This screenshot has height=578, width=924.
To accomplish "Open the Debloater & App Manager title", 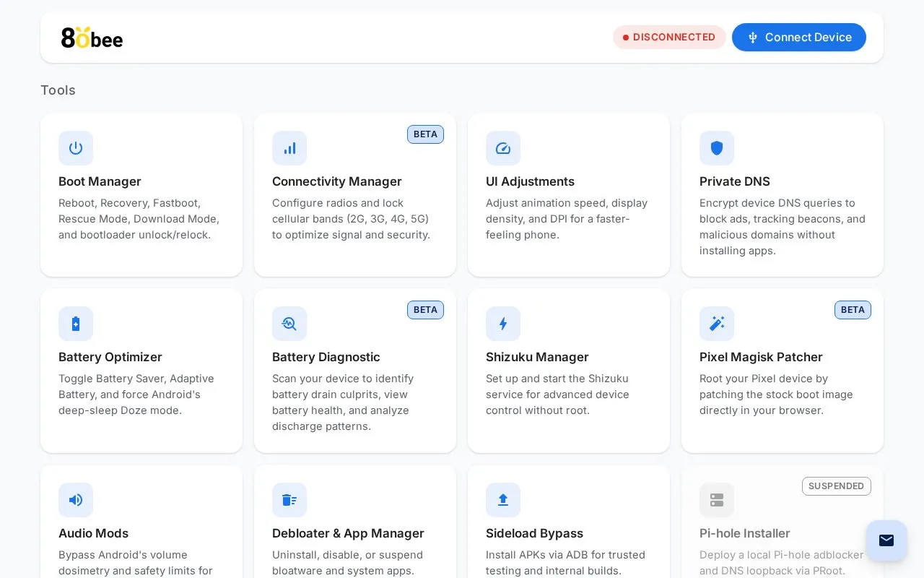I will [348, 533].
